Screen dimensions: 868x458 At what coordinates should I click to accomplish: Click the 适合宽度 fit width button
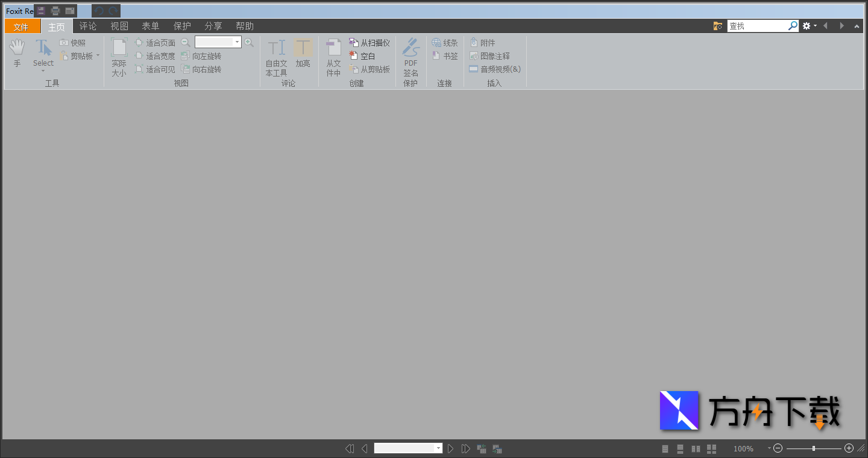155,56
